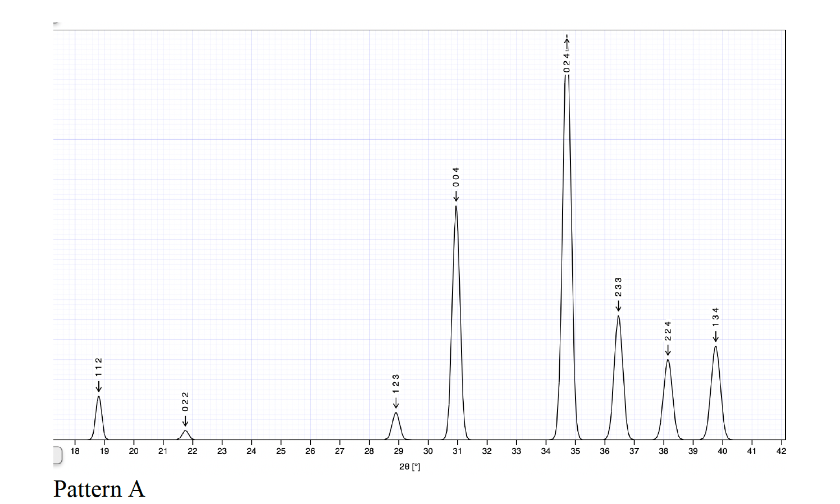This screenshot has width=840, height=504.
Task: Click the 134 peak marker arrow
Action: (716, 337)
